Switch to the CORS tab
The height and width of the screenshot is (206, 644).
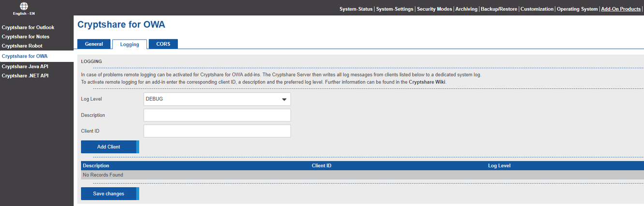[163, 44]
